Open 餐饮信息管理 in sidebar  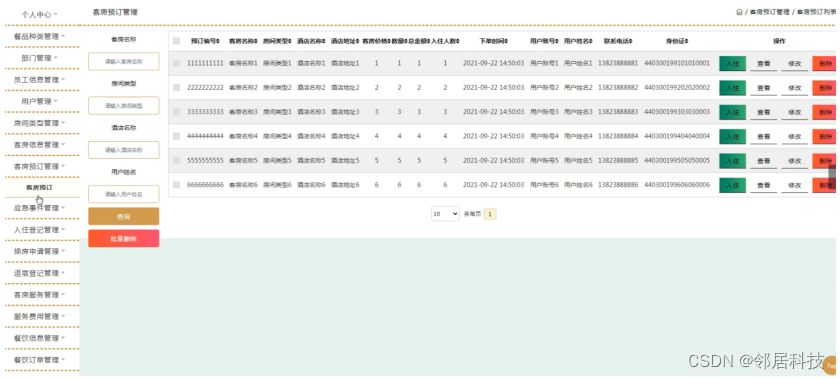[x=40, y=338]
